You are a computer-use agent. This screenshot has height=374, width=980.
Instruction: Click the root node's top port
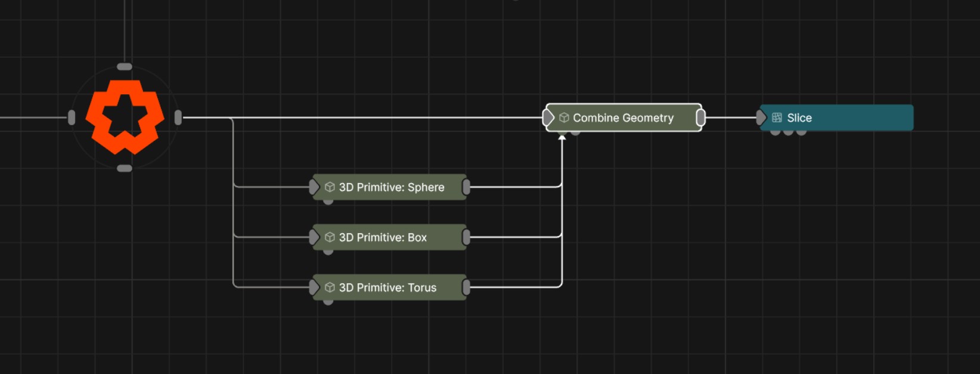(x=125, y=67)
